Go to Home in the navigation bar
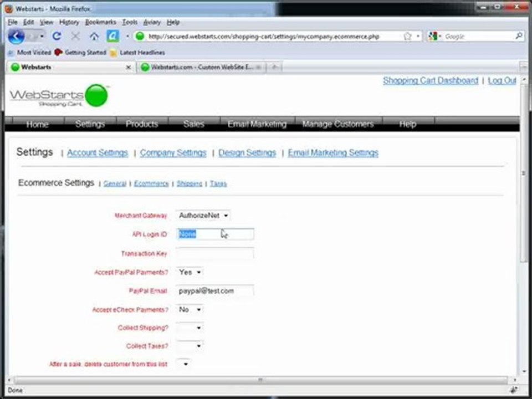 point(37,124)
